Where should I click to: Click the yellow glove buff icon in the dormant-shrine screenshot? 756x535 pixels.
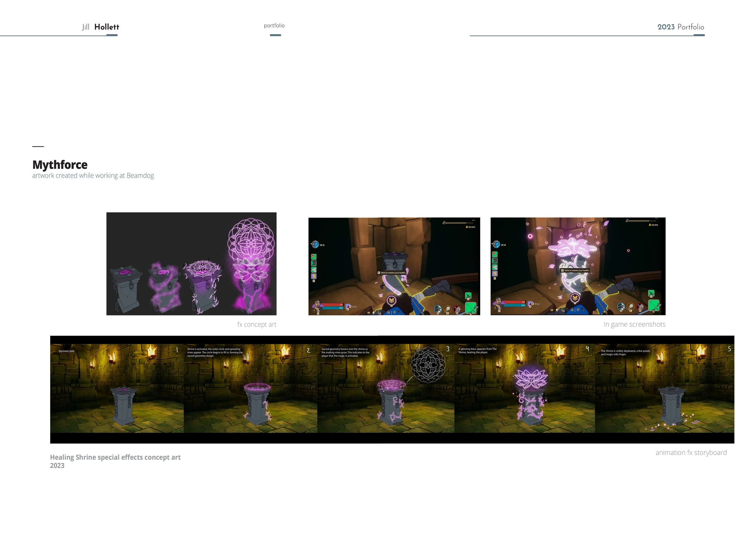(x=314, y=276)
